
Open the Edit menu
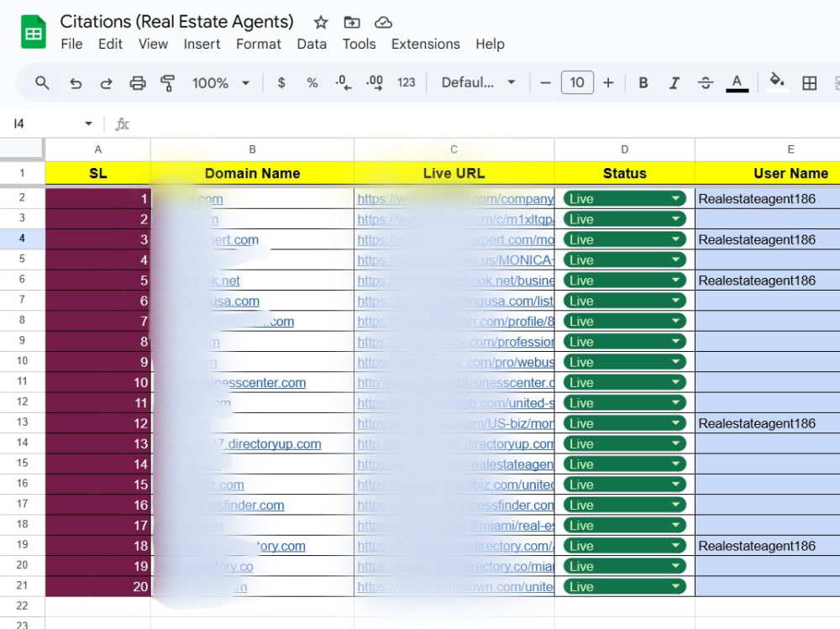point(110,44)
